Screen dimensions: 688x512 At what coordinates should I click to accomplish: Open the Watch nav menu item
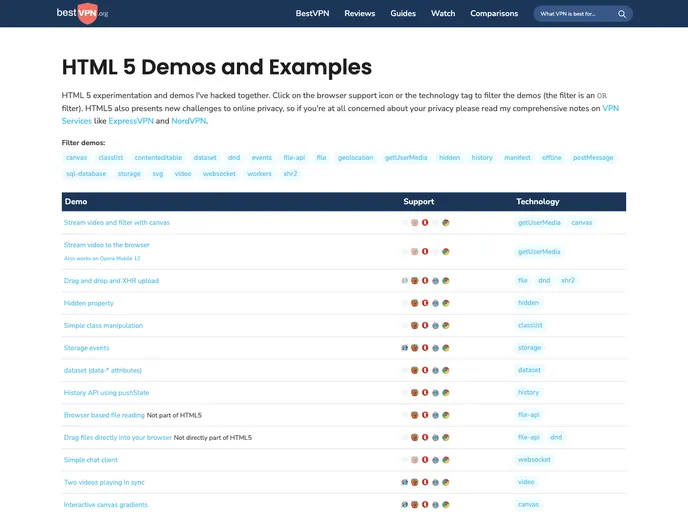pyautogui.click(x=443, y=14)
